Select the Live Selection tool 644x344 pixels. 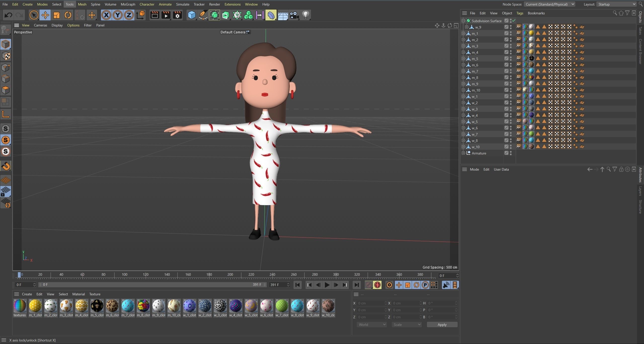click(34, 15)
